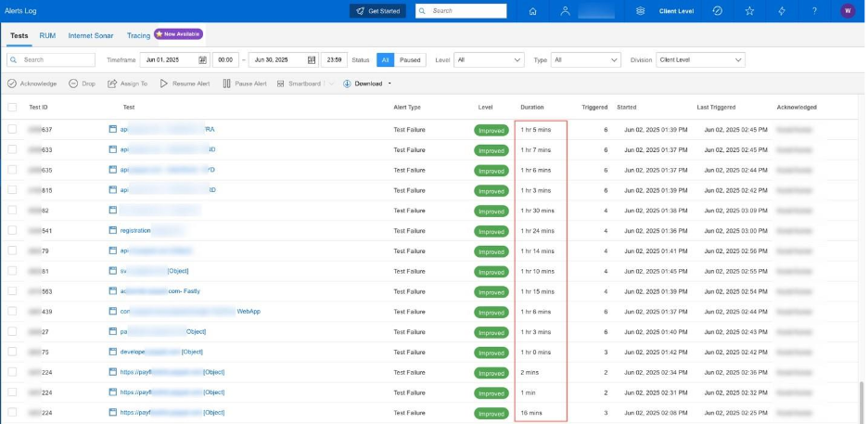The width and height of the screenshot is (868, 424).
Task: Click the Smartboard toolbar action
Action: point(299,84)
